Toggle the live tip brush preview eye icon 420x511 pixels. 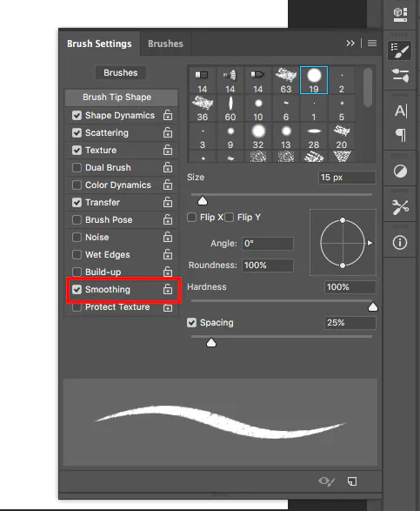pyautogui.click(x=326, y=481)
